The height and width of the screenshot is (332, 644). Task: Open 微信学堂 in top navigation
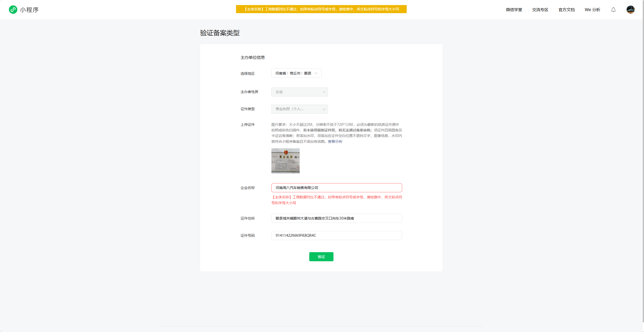[x=514, y=10]
